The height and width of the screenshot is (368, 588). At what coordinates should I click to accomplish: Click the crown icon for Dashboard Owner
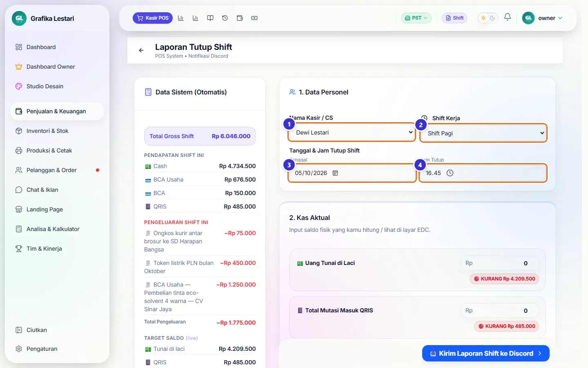(x=19, y=67)
